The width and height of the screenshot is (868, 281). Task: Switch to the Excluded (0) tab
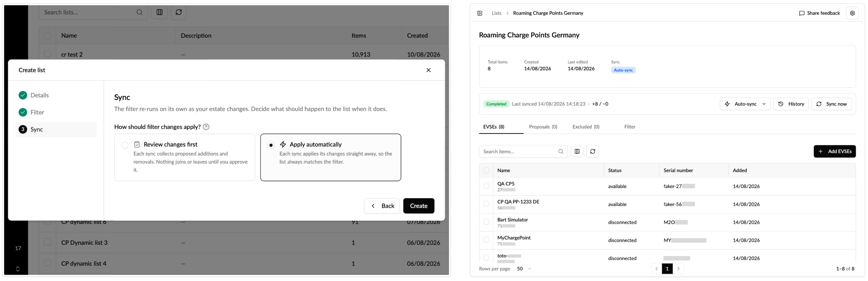point(586,127)
